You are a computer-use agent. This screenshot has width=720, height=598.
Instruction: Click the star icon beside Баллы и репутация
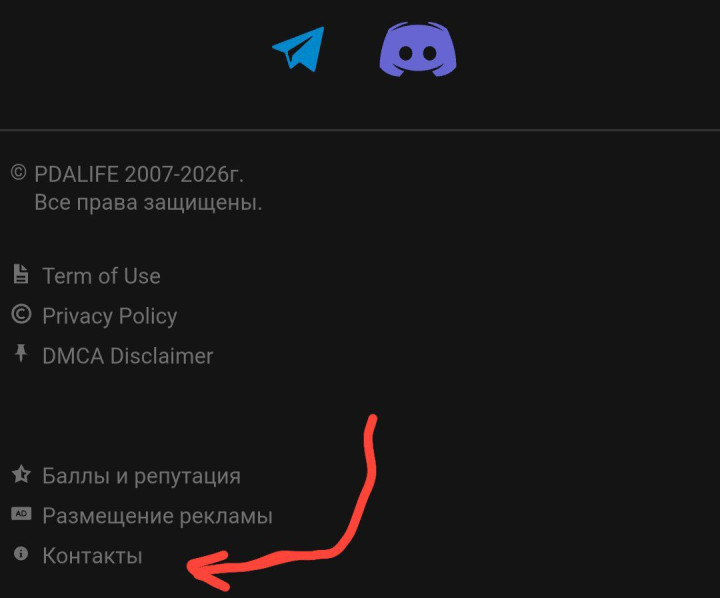(21, 474)
